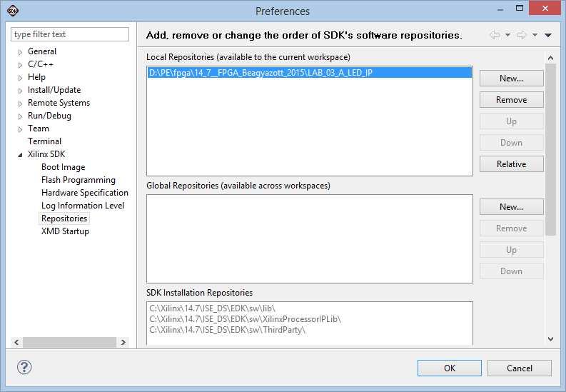Select the Terminal preferences item
The height and width of the screenshot is (392, 566).
44,141
